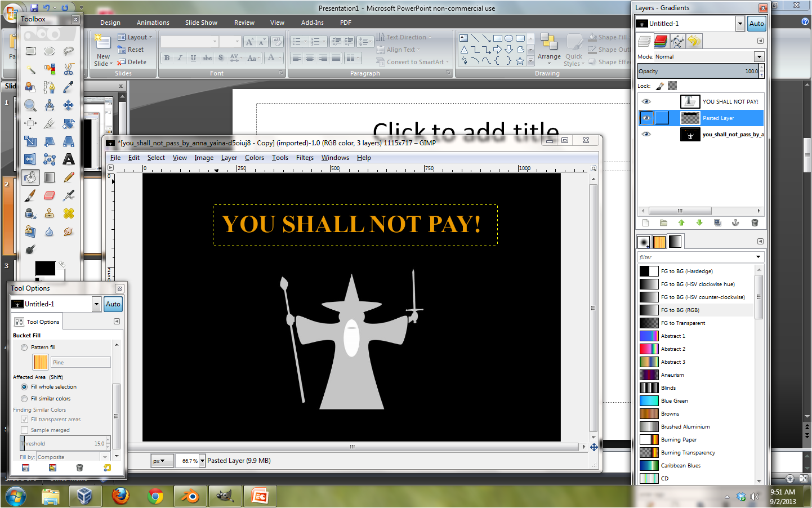Select the Foreground Select tool
This screenshot has height=508, width=812.
pos(30,87)
